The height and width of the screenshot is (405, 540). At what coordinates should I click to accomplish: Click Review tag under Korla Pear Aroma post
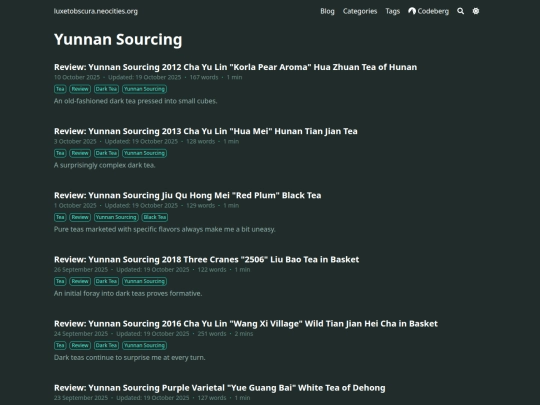[80, 89]
